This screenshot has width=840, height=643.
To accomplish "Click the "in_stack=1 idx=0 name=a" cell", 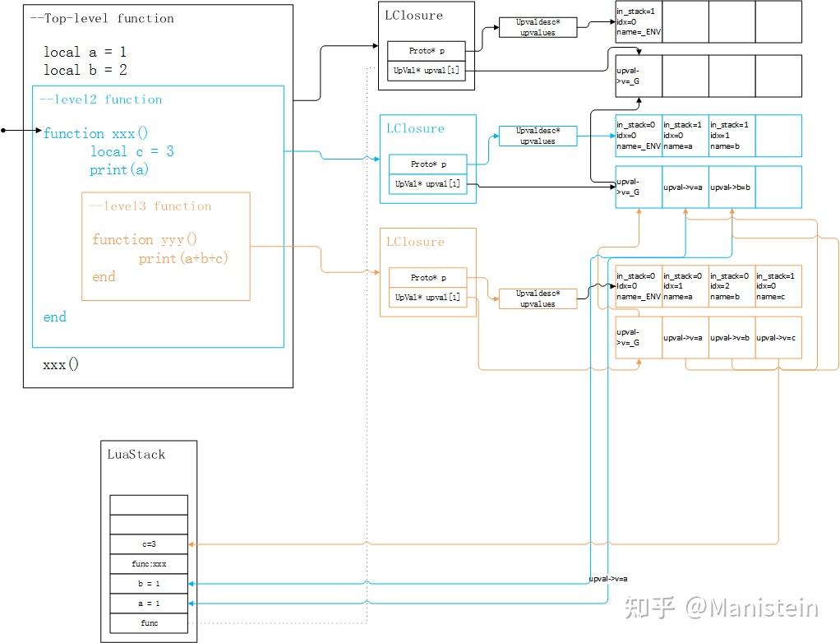I will [x=685, y=136].
